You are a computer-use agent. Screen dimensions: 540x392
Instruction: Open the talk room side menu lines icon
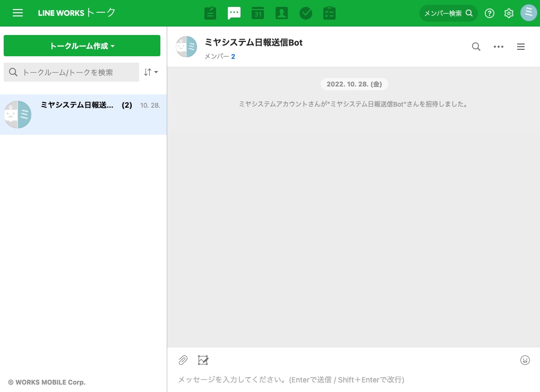(521, 47)
